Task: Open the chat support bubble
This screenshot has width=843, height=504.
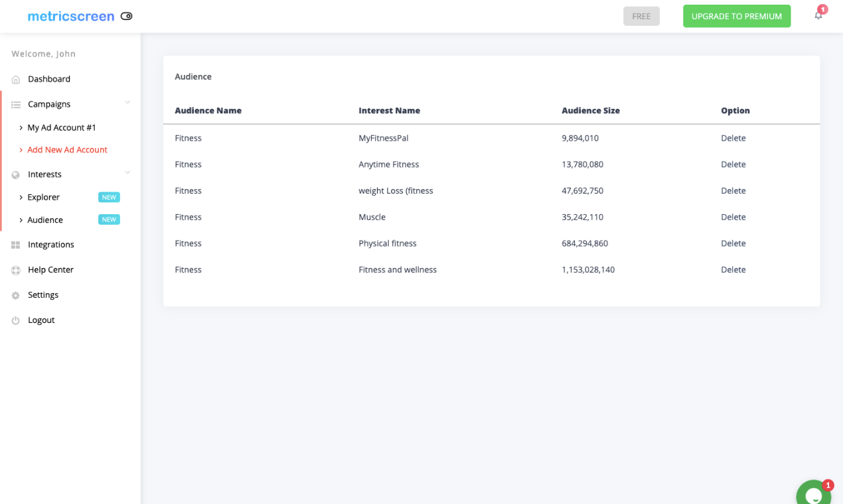Action: coord(814,493)
